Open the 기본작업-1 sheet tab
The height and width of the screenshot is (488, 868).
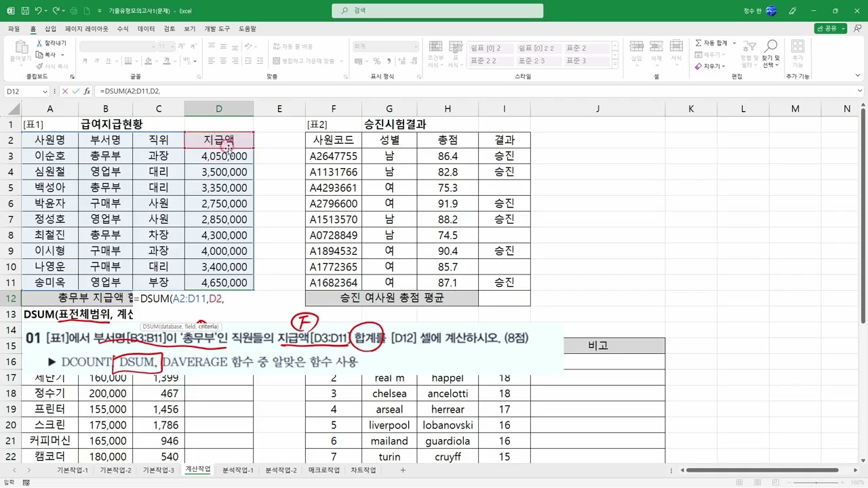tap(73, 470)
